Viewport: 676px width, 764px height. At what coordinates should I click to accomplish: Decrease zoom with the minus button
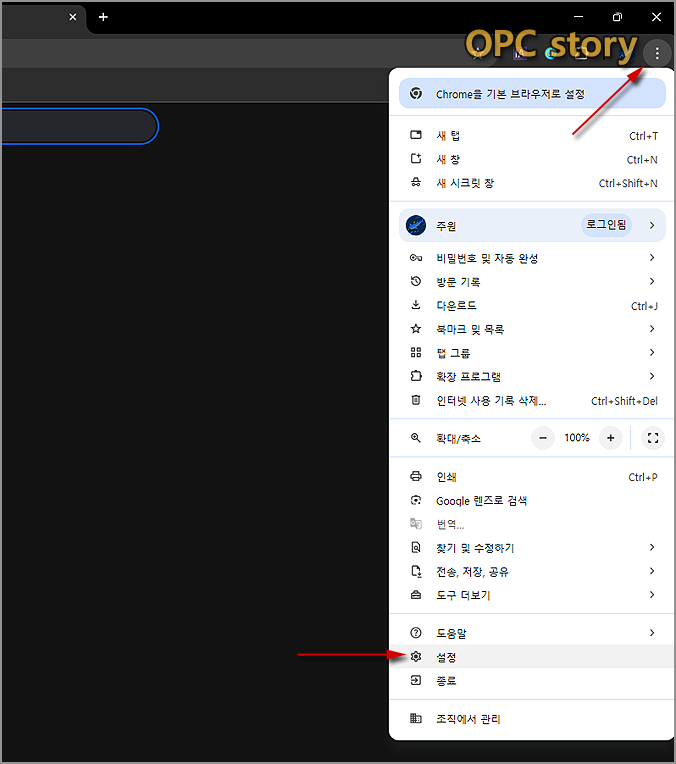click(543, 438)
